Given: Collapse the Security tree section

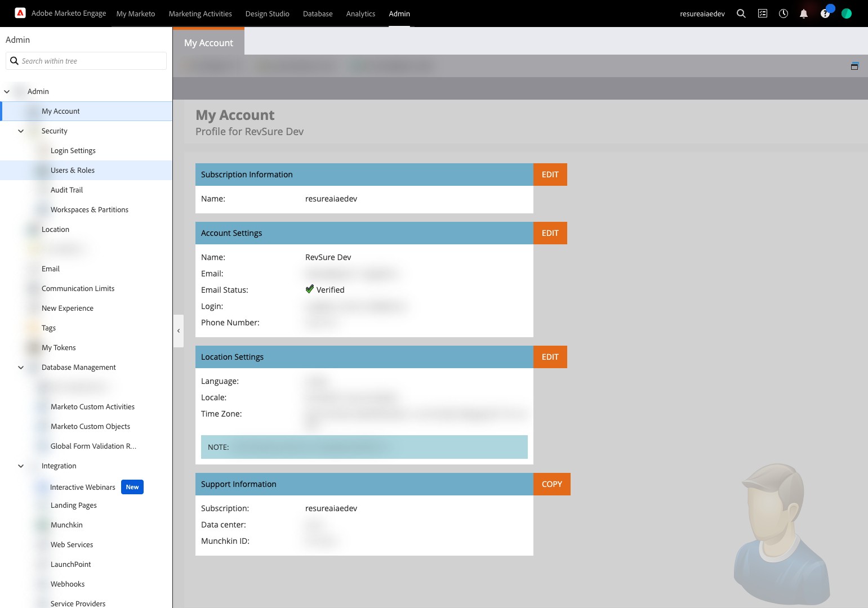Looking at the screenshot, I should click(21, 131).
